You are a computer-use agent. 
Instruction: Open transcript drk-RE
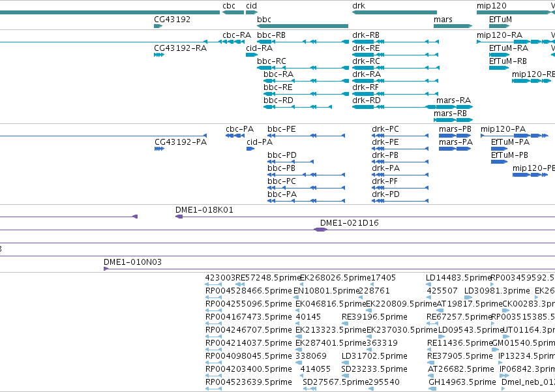click(366, 48)
